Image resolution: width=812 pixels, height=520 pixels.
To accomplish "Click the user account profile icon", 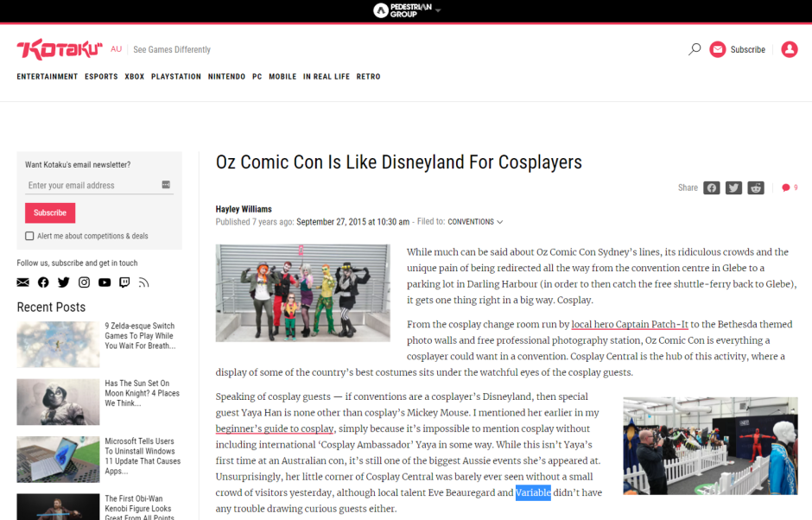I will [789, 49].
